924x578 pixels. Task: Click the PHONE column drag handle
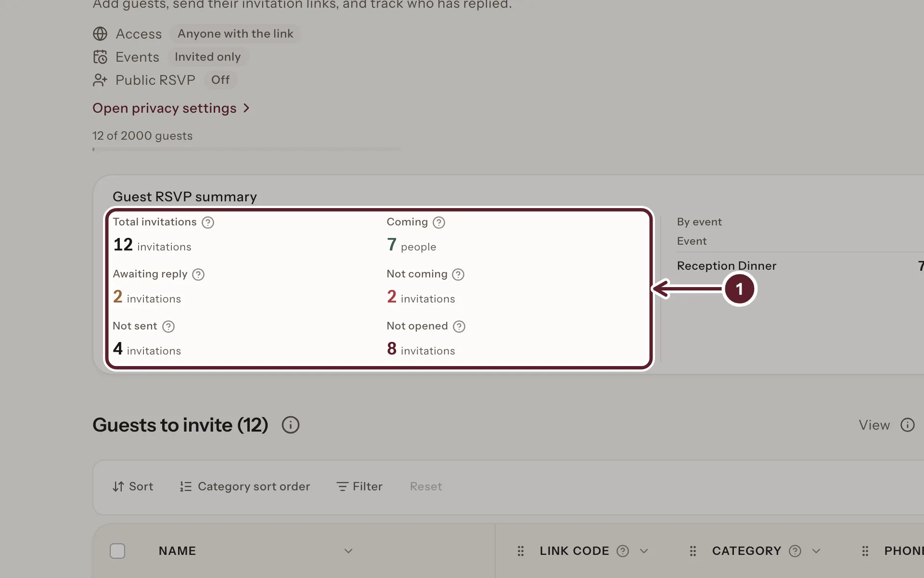[x=865, y=551]
